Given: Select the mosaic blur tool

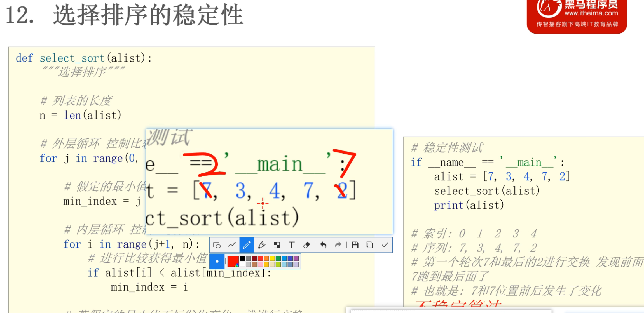Looking at the screenshot, I should click(x=277, y=245).
